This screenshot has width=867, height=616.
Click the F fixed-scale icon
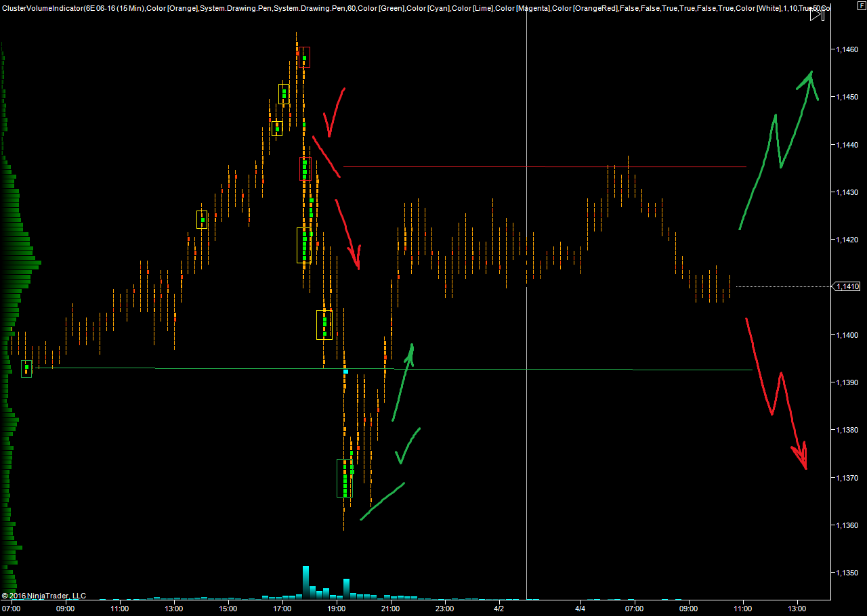862,5
